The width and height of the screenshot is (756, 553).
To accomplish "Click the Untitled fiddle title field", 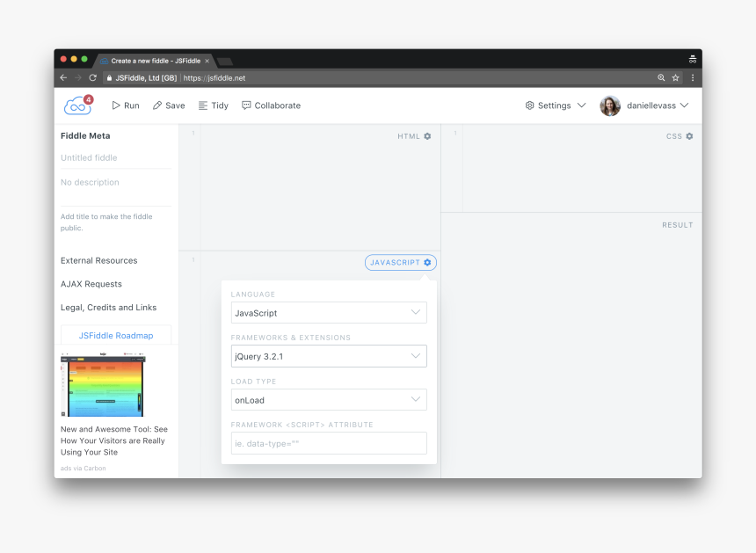I will click(116, 157).
